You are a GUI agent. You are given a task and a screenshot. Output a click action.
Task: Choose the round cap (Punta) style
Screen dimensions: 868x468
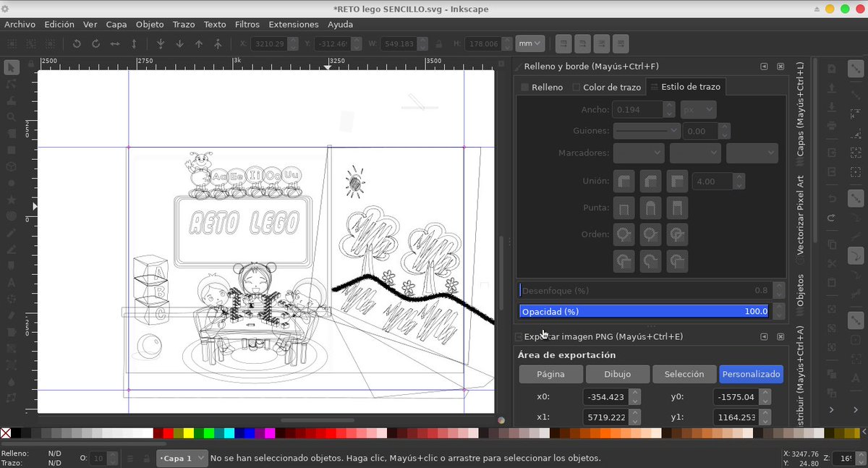click(x=651, y=208)
